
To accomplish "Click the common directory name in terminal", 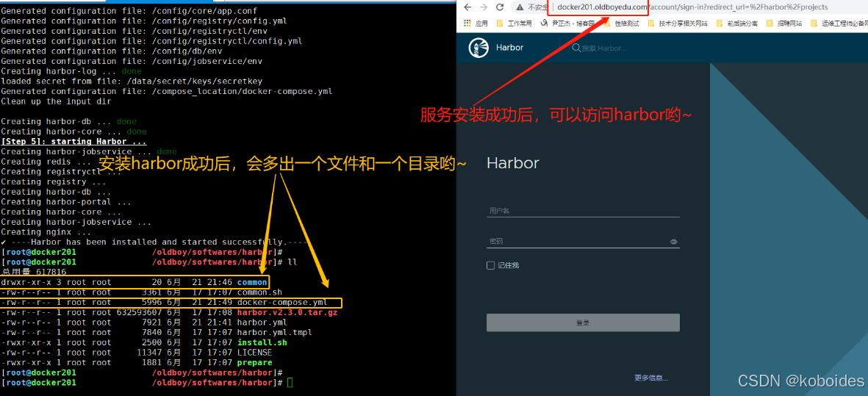I will pos(252,282).
